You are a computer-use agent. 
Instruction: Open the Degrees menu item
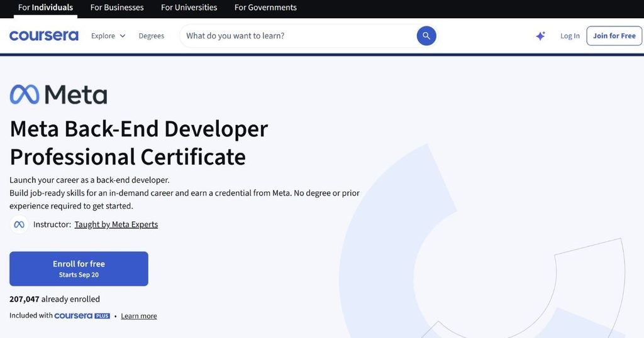[x=151, y=36]
